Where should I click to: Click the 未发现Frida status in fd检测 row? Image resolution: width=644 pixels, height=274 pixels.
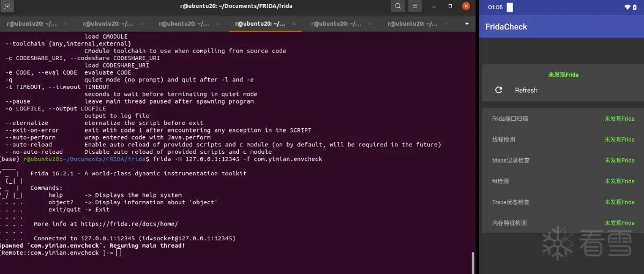click(x=619, y=181)
